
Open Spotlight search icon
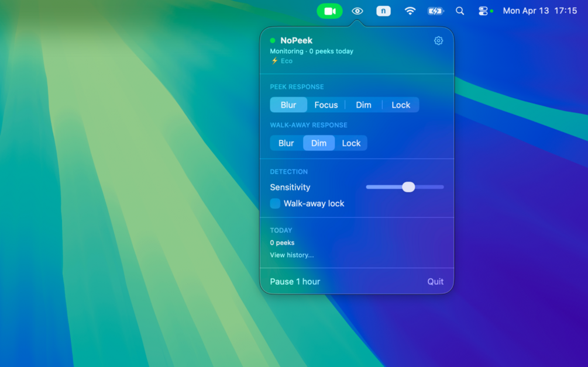tap(460, 11)
